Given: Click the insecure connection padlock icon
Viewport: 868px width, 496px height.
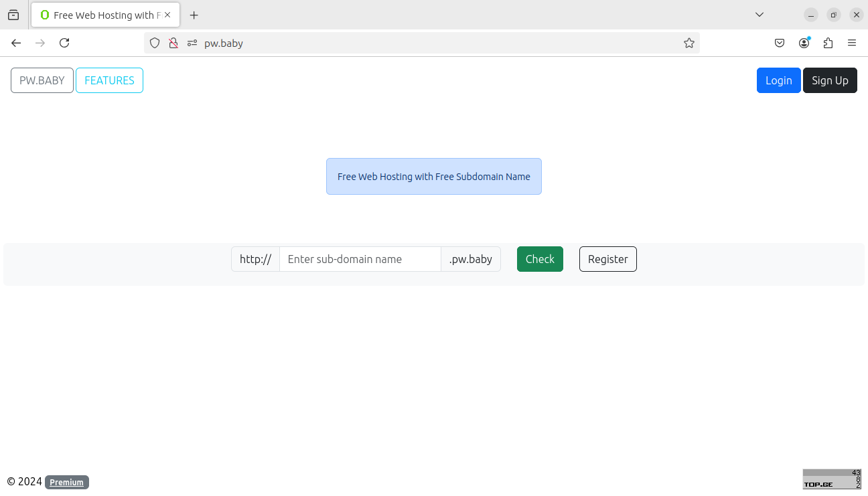Looking at the screenshot, I should pyautogui.click(x=173, y=43).
